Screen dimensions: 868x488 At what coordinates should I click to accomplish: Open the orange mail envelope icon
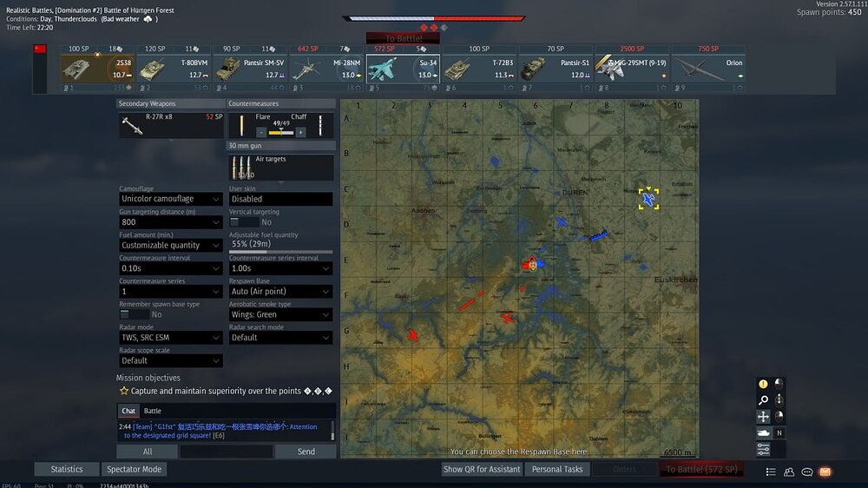click(825, 472)
